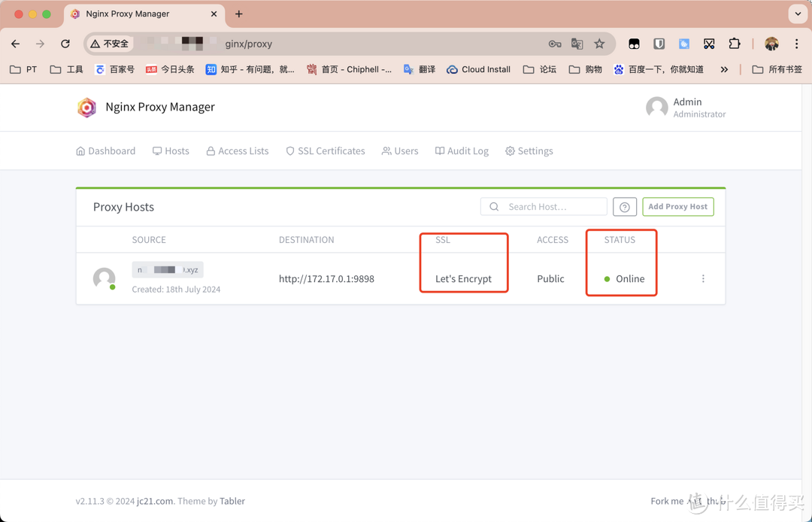Open the SSL Certificates menu item

click(x=325, y=150)
